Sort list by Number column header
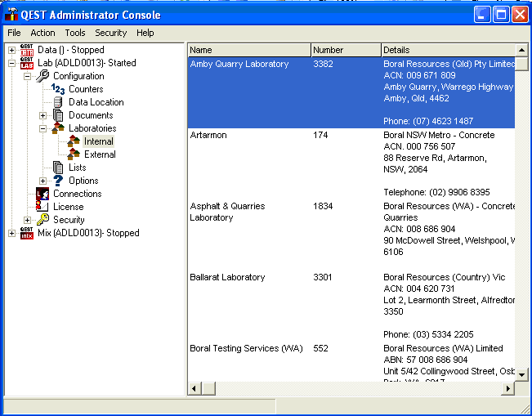Image resolution: width=532 pixels, height=416 pixels. 345,50
